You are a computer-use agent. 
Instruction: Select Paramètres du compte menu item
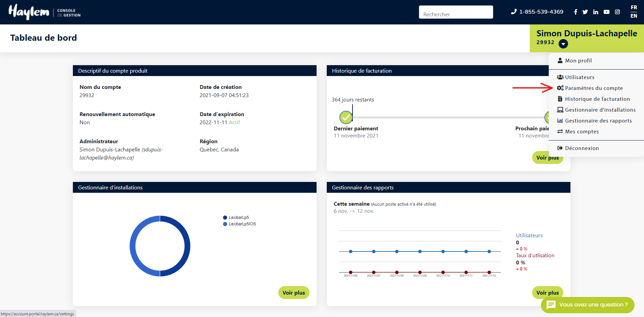[593, 88]
